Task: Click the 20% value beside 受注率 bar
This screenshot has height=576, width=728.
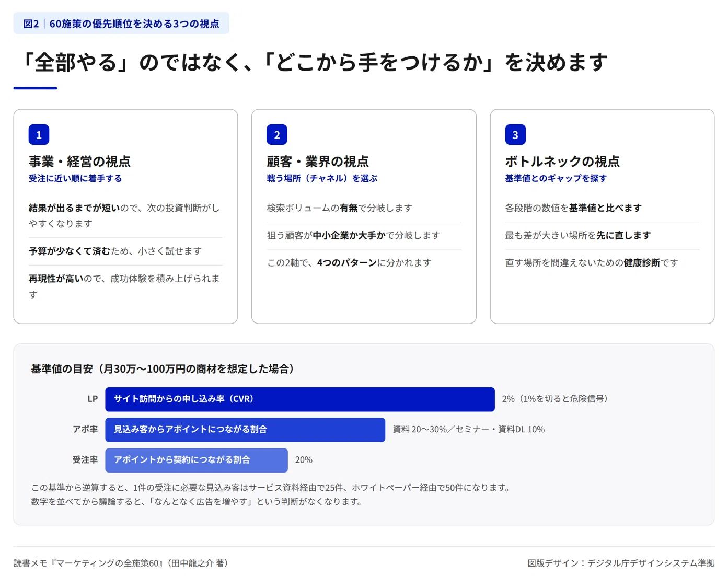Action: (x=304, y=460)
